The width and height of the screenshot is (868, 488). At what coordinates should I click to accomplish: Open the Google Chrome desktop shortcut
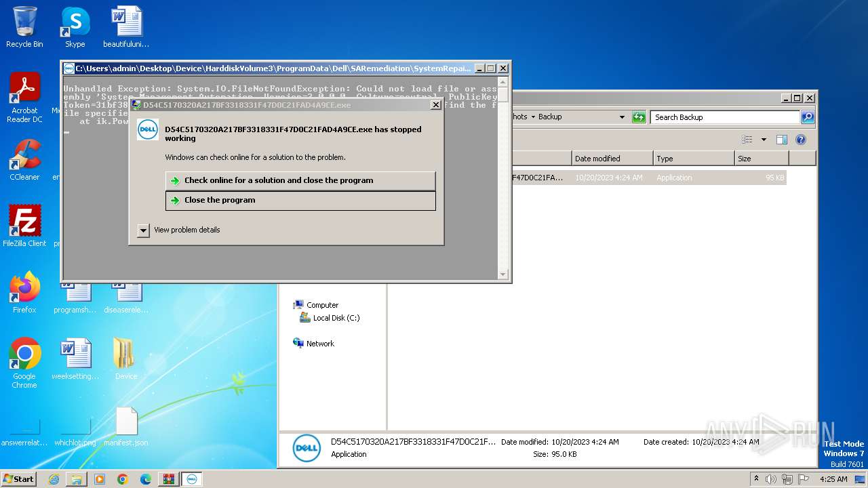pos(24,363)
